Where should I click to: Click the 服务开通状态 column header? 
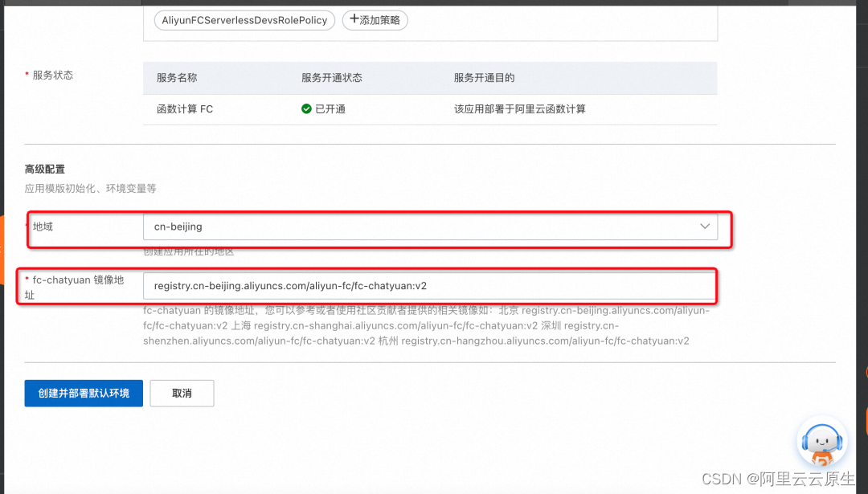tap(332, 78)
